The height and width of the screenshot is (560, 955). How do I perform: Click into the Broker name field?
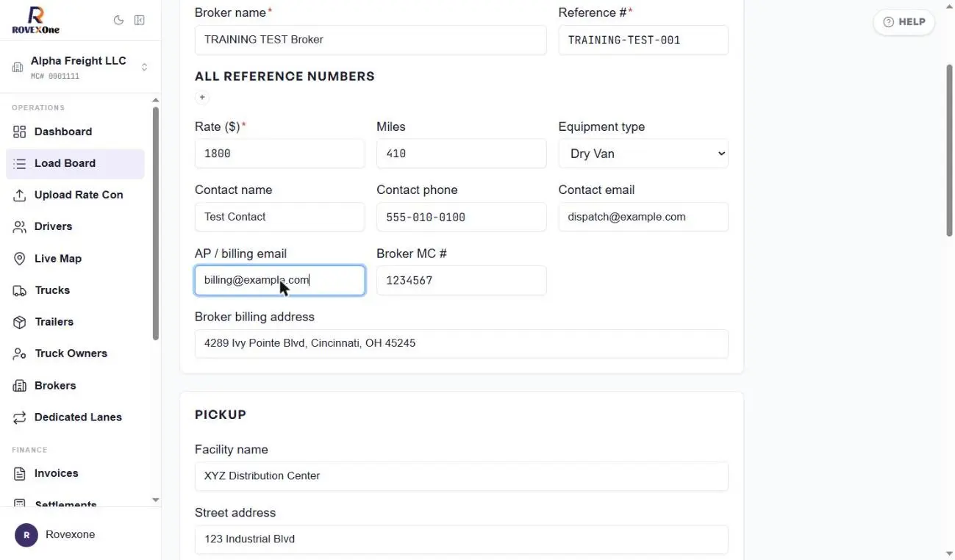(371, 40)
